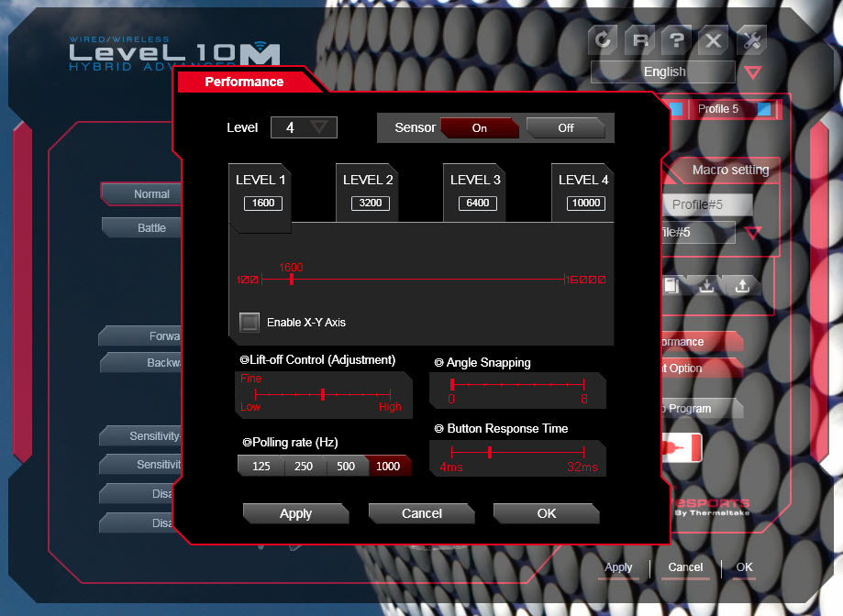The image size is (843, 616).
Task: Click the R reset icon in the top toolbar
Action: [640, 39]
